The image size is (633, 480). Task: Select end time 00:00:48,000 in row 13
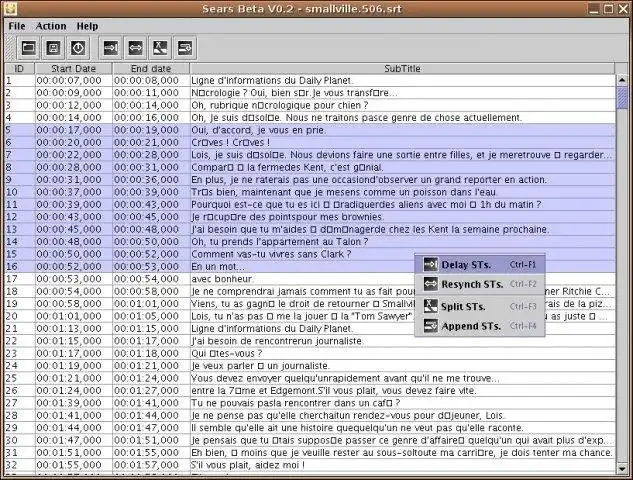(x=151, y=229)
